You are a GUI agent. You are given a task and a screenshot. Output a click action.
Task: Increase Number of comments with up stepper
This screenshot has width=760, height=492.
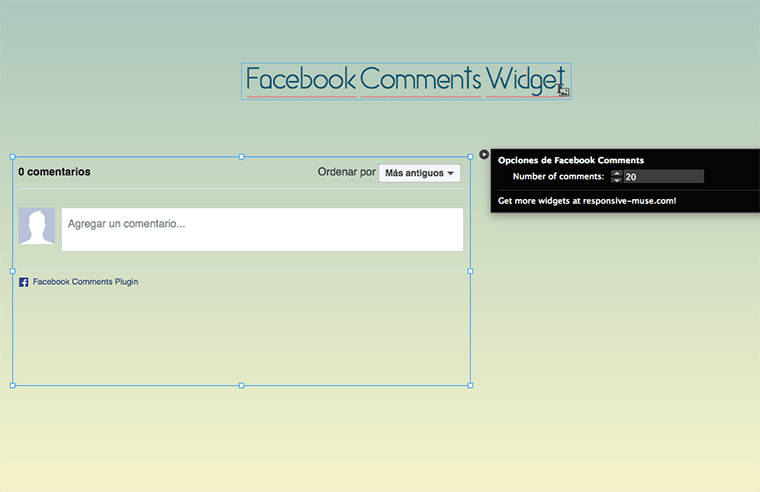pos(616,173)
